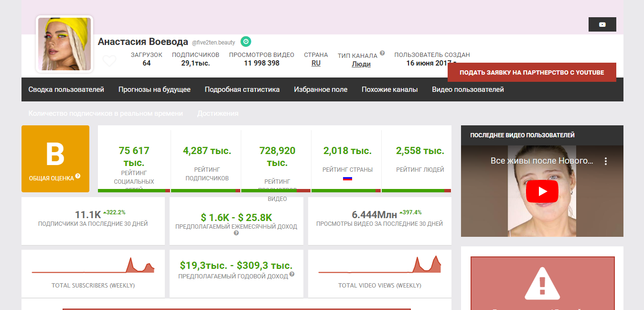Click the channel avatar thumbnail
Image resolution: width=644 pixels, height=310 pixels.
tap(64, 44)
